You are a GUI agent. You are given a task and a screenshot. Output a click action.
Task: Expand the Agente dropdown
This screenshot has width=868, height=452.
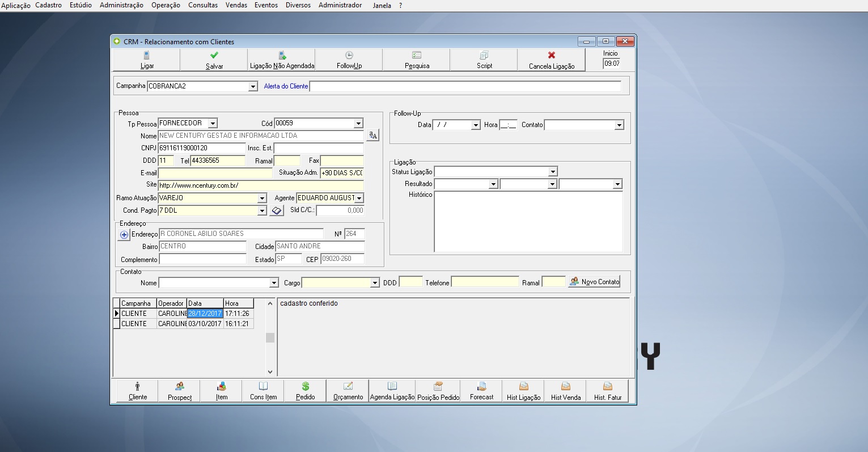359,198
